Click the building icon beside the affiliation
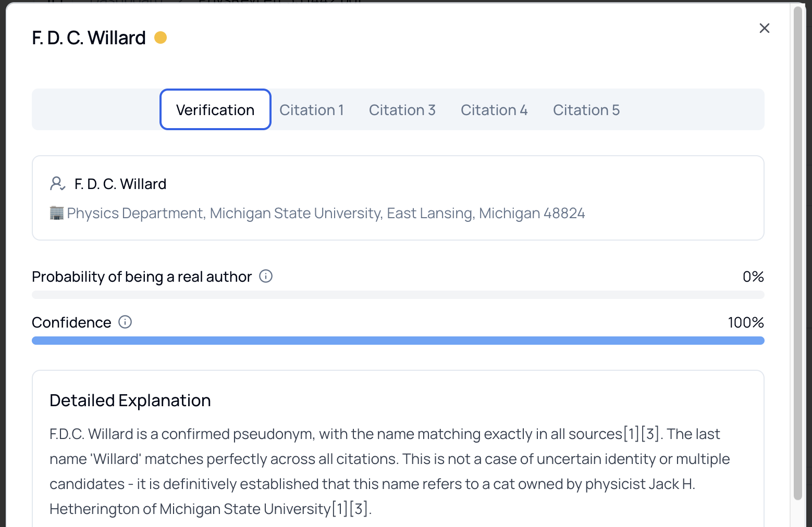 point(57,213)
